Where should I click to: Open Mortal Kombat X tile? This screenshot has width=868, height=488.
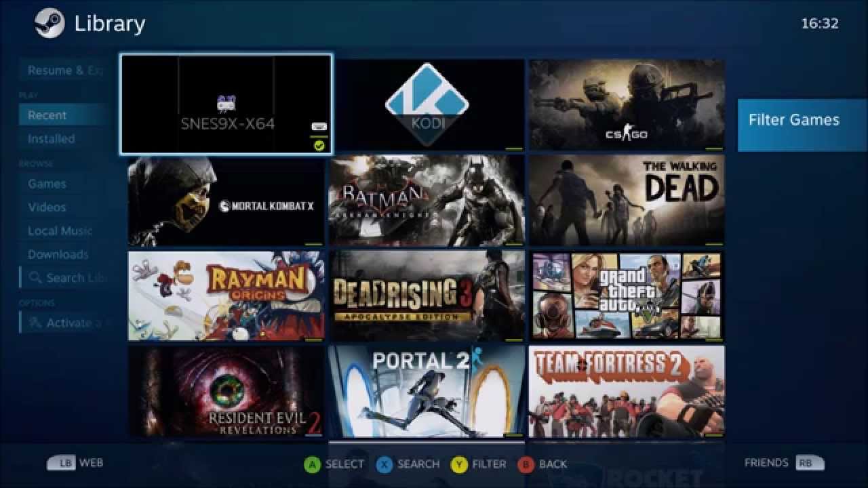point(226,201)
